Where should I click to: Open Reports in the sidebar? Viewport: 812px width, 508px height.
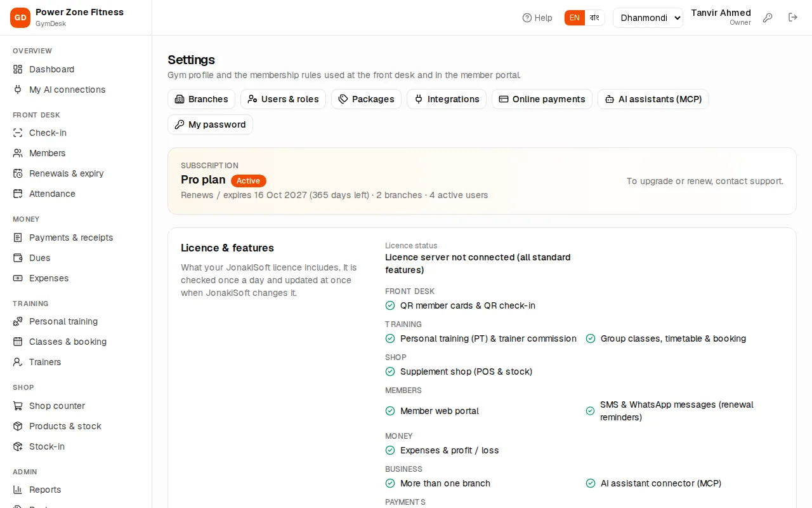(x=76, y=490)
